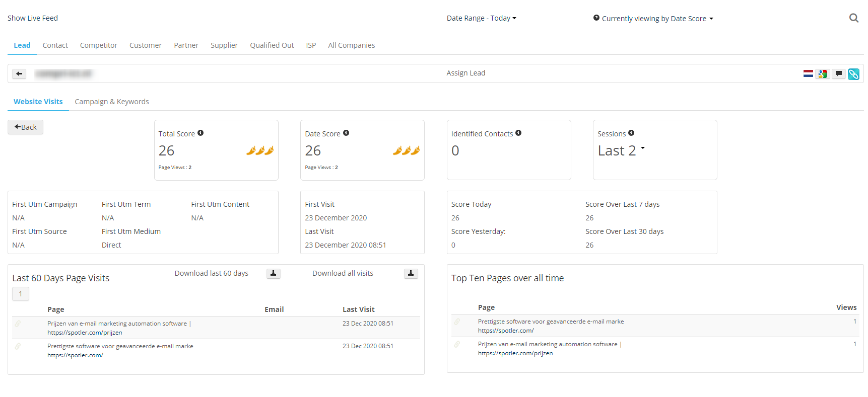Click Last Visit value 23 December 2020 08:51
Screen dimensions: 868x397
[x=346, y=245]
